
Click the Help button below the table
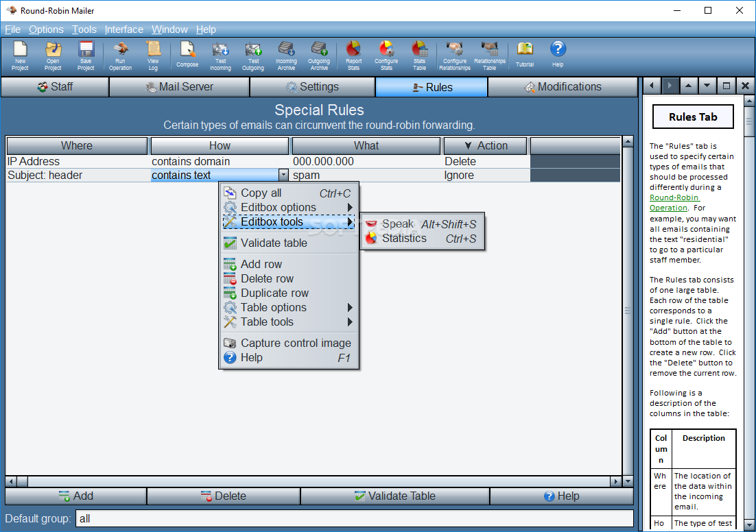tap(562, 496)
